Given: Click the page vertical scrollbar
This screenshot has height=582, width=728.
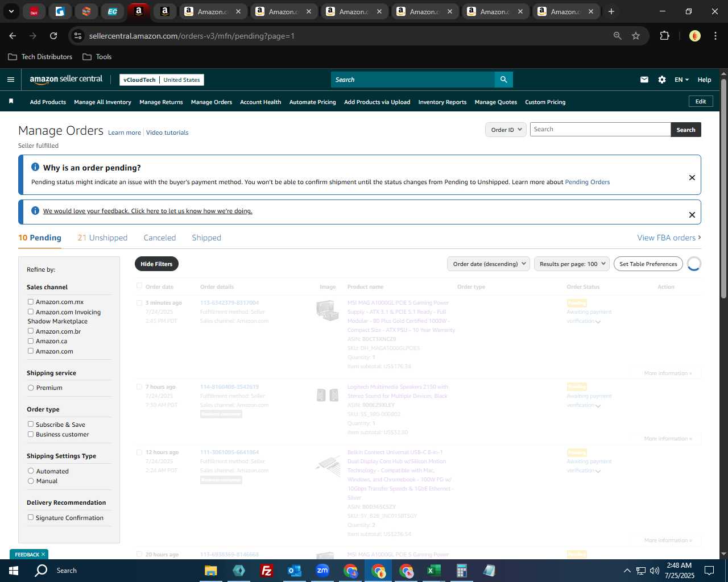Looking at the screenshot, I should pos(723,189).
